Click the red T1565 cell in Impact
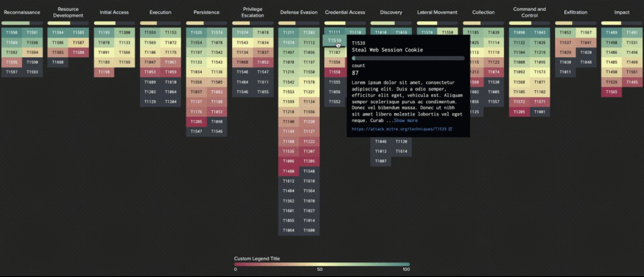Screen dimensions: 644x277 click(x=611, y=92)
